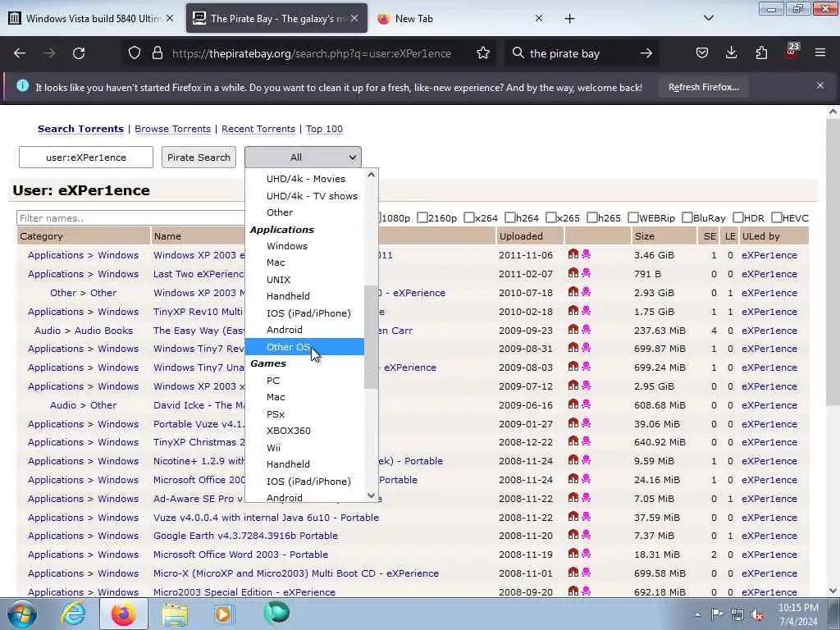Click the dropdown list scrollbar thumb
This screenshot has height=630, width=840.
coord(372,336)
